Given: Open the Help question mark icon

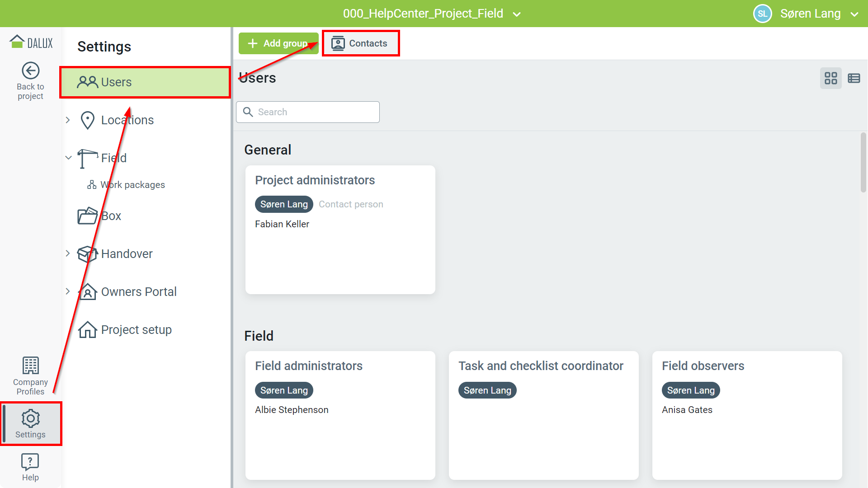Looking at the screenshot, I should (30, 462).
